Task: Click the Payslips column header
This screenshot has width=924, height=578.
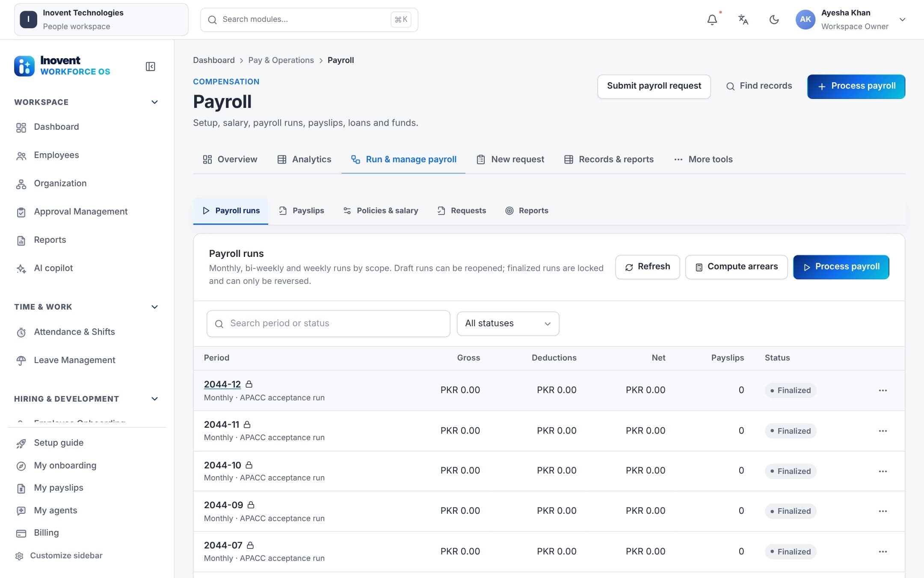Action: tap(727, 358)
